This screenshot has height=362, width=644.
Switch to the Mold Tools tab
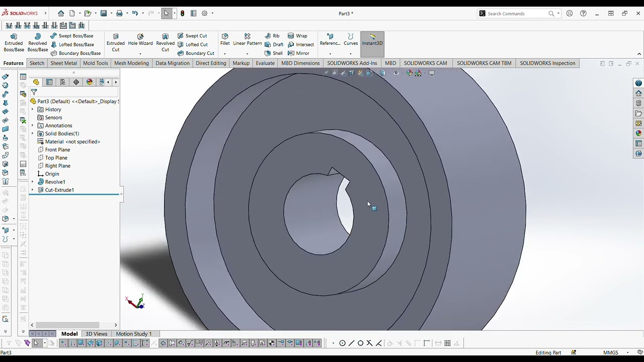96,63
